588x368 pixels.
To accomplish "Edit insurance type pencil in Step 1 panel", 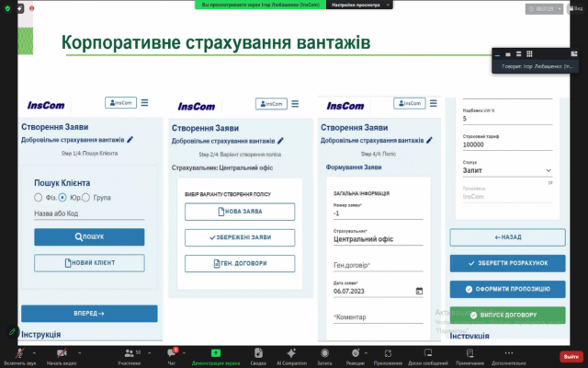I will click(130, 140).
